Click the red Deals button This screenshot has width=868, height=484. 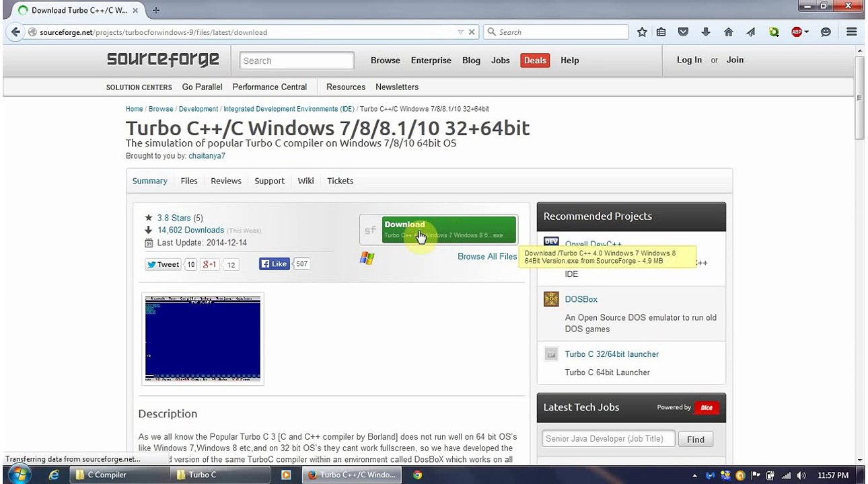click(x=535, y=61)
